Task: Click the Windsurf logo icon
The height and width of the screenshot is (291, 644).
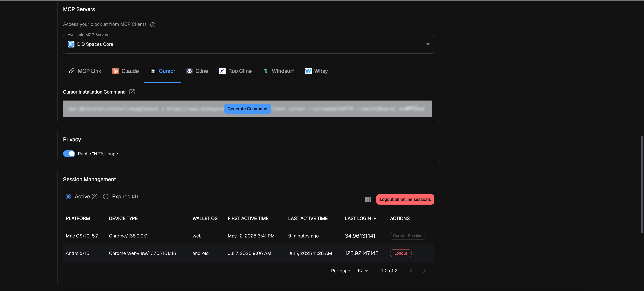Action: 265,71
